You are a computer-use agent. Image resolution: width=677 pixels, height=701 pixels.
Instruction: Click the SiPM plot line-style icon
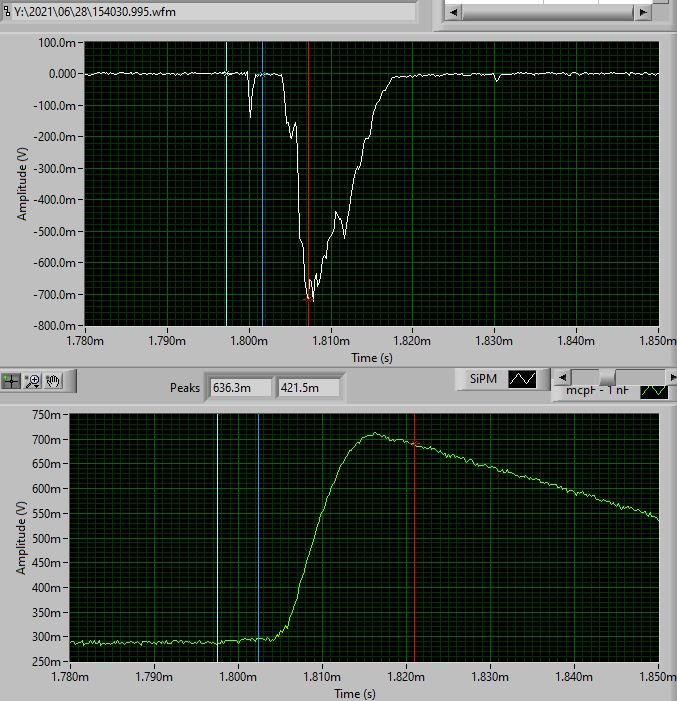522,379
